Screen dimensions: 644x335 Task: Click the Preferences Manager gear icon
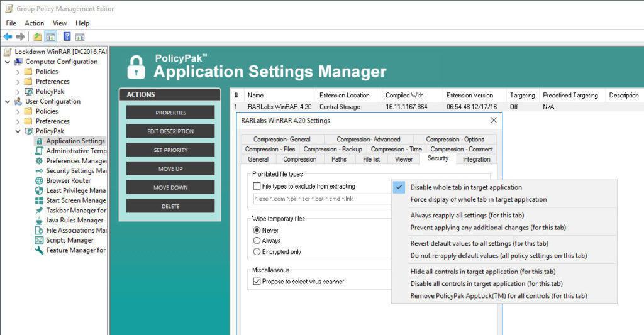click(x=40, y=161)
